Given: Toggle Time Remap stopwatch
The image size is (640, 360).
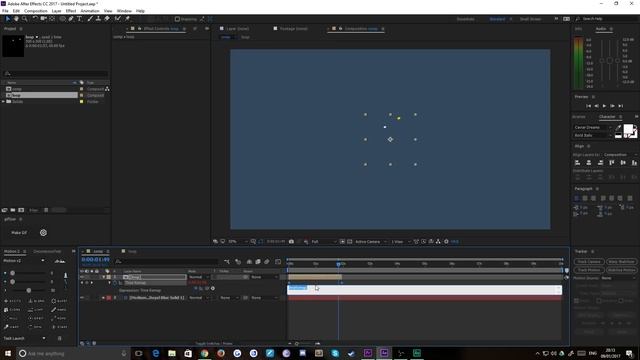Looking at the screenshot, I should point(115,283).
